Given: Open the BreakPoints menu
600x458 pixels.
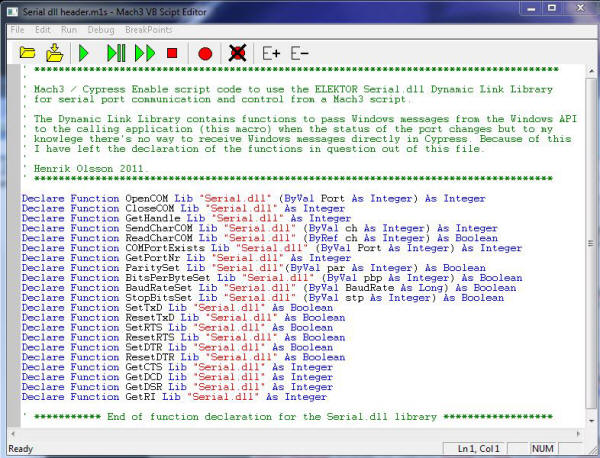Looking at the screenshot, I should coord(148,30).
